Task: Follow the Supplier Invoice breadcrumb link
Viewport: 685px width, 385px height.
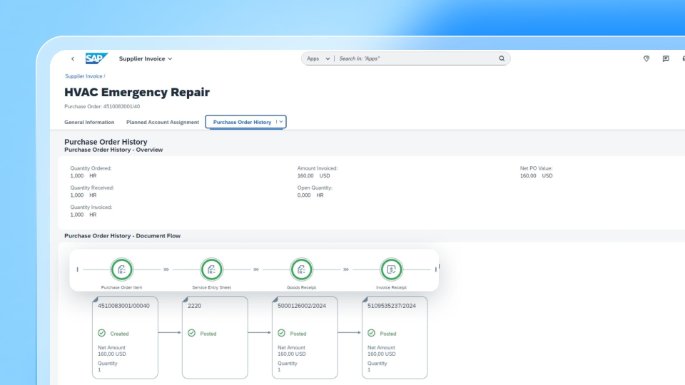Action: point(83,76)
